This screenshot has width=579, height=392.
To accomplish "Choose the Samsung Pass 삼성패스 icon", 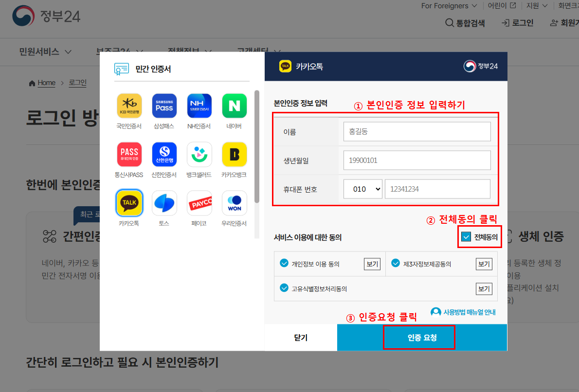I will coord(164,107).
